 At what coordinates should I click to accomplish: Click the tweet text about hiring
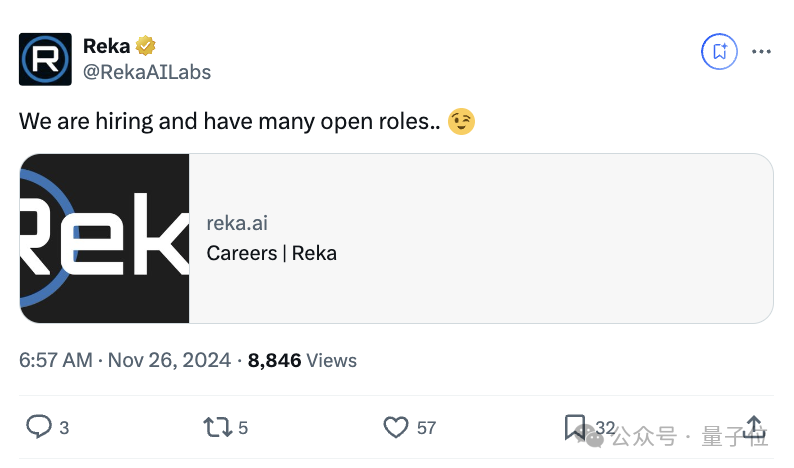pos(229,122)
